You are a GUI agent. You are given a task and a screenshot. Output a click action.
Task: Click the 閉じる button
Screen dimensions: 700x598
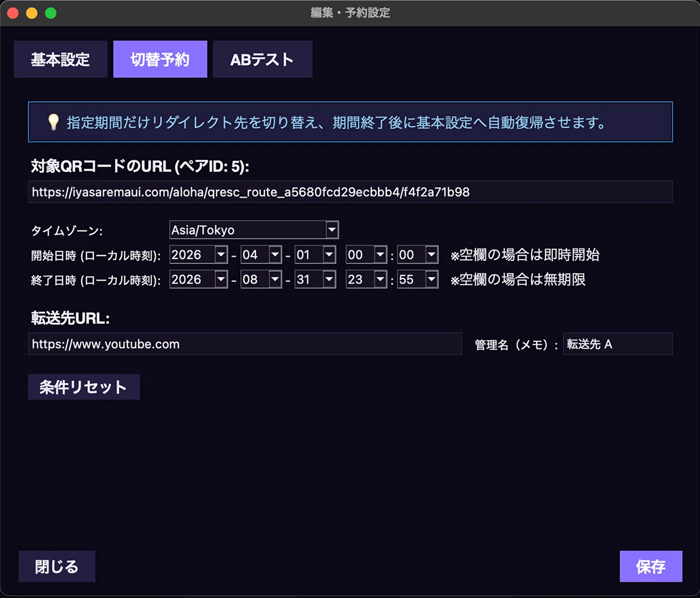(x=57, y=566)
